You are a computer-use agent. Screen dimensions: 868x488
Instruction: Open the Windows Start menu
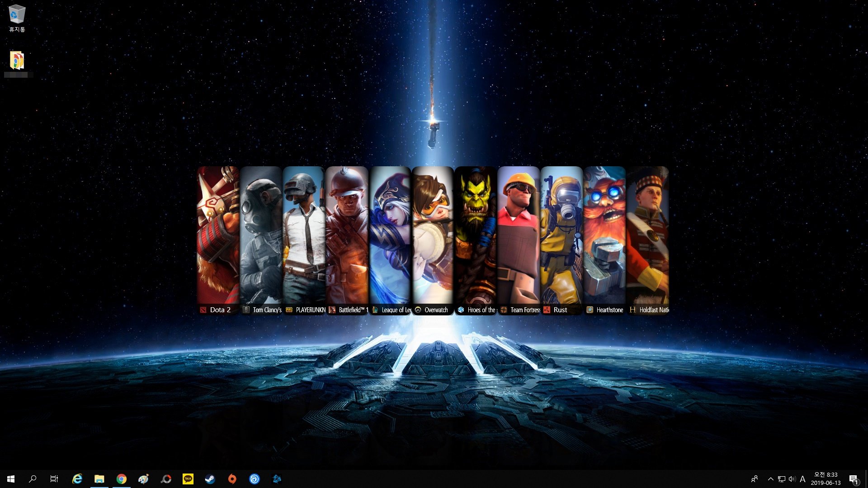11,479
